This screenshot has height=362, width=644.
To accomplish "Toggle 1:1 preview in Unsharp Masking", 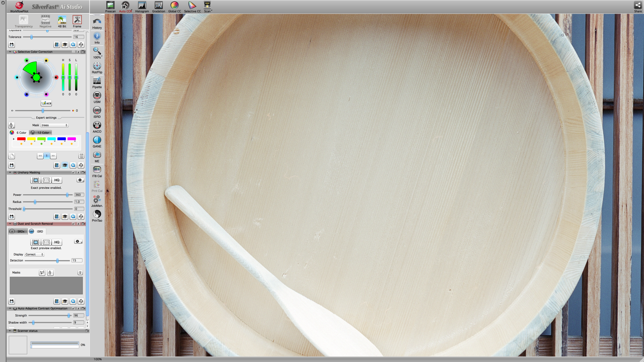I will pyautogui.click(x=46, y=180).
